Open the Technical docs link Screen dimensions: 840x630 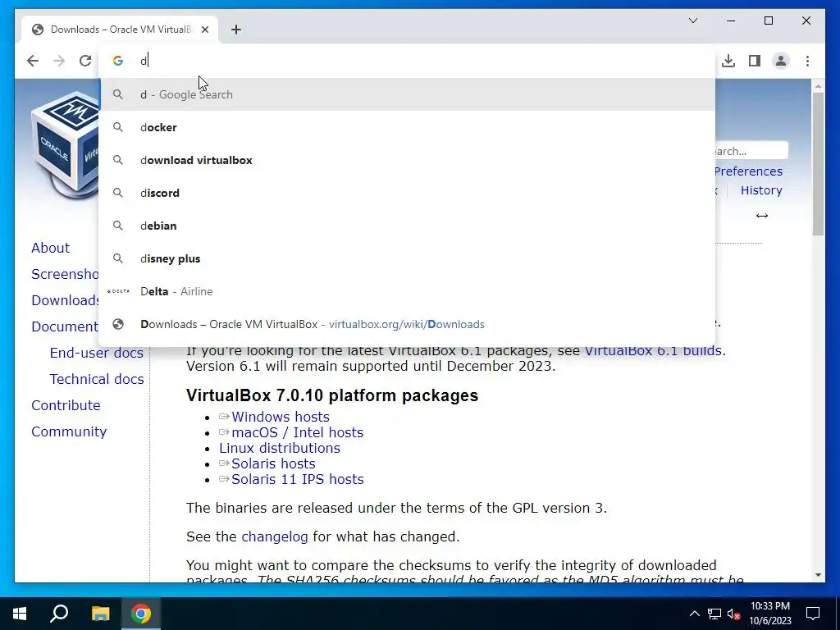pos(97,379)
